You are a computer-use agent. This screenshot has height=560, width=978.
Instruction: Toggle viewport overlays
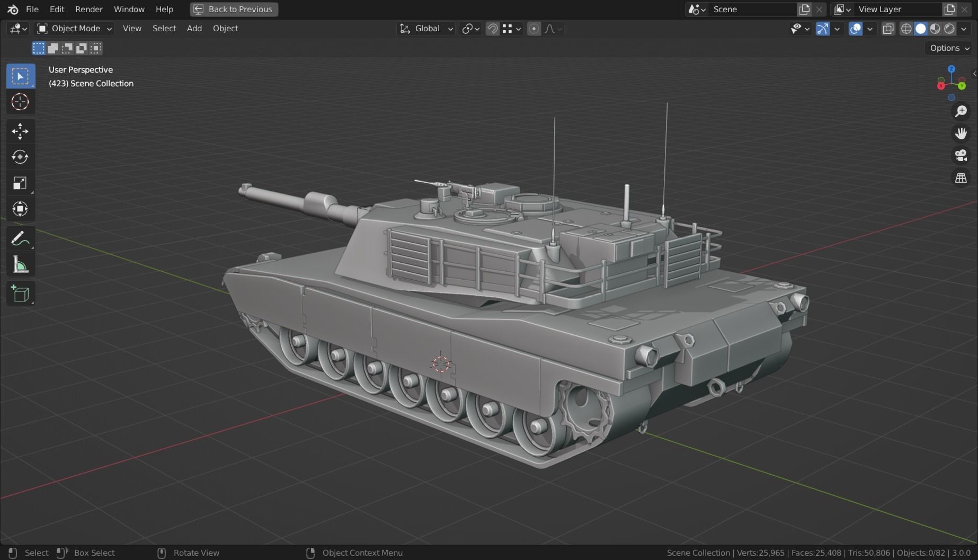tap(855, 29)
